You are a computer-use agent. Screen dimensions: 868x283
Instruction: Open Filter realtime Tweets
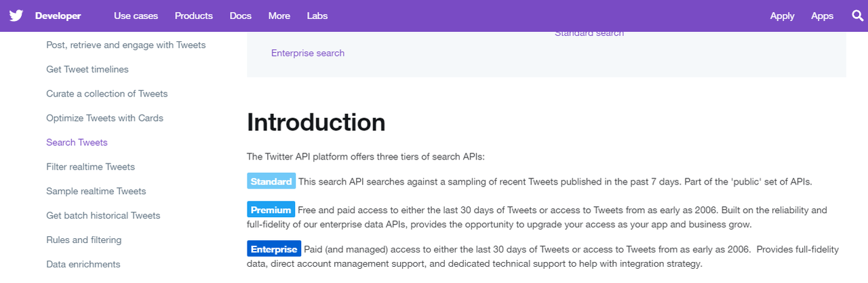coord(91,167)
